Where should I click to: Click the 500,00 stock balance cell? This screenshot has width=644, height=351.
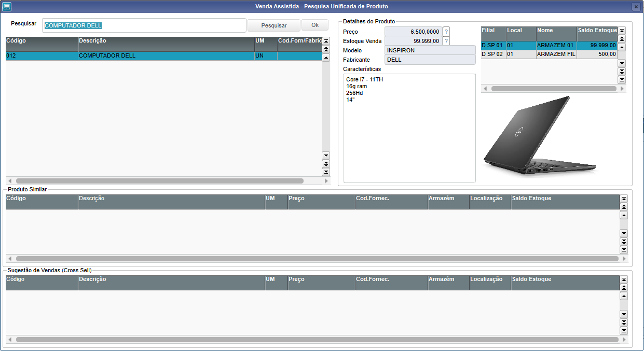point(597,54)
